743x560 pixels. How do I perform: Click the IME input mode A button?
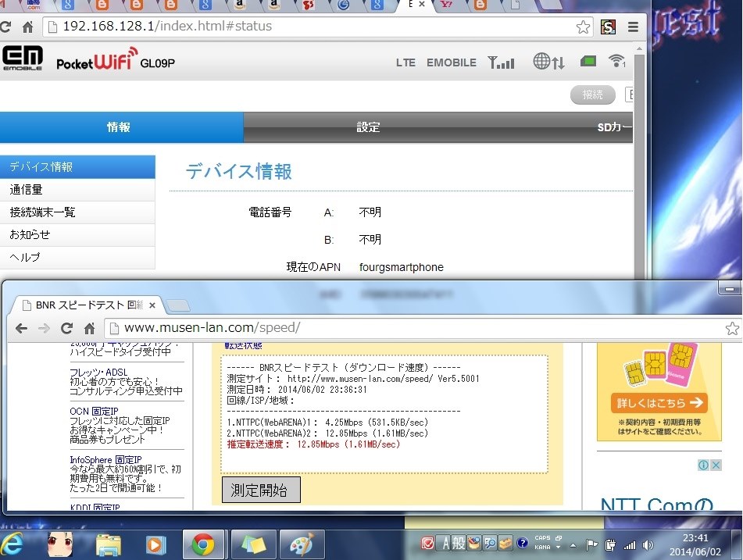445,544
